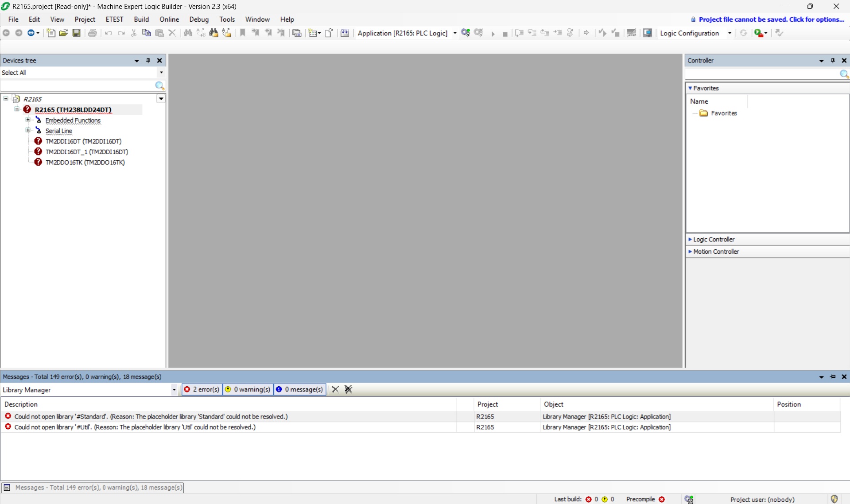The image size is (850, 504).
Task: Select the TM2DDO16TK module in tree
Action: click(x=85, y=163)
